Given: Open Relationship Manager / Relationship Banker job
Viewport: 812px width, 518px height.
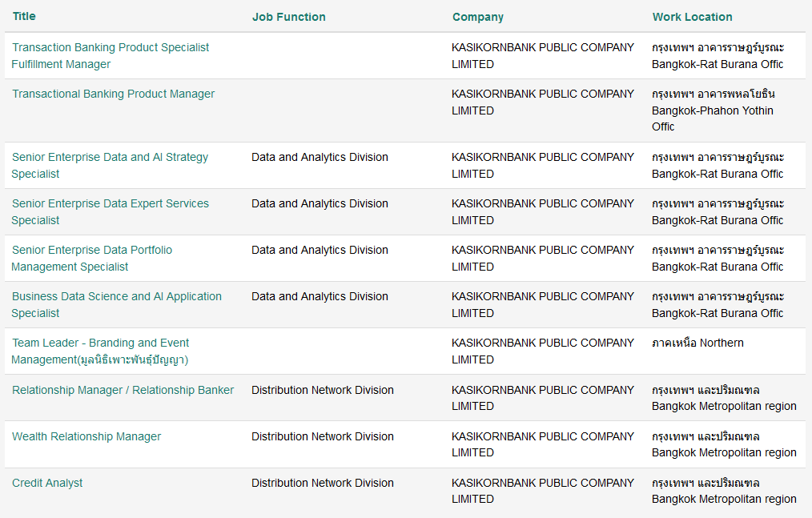Looking at the screenshot, I should (123, 390).
